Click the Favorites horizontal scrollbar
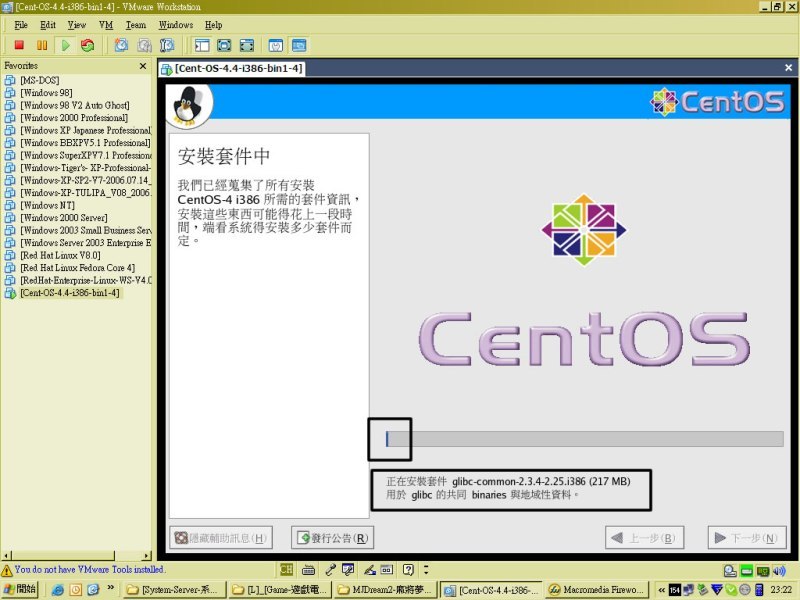This screenshot has height=600, width=800. [77, 555]
